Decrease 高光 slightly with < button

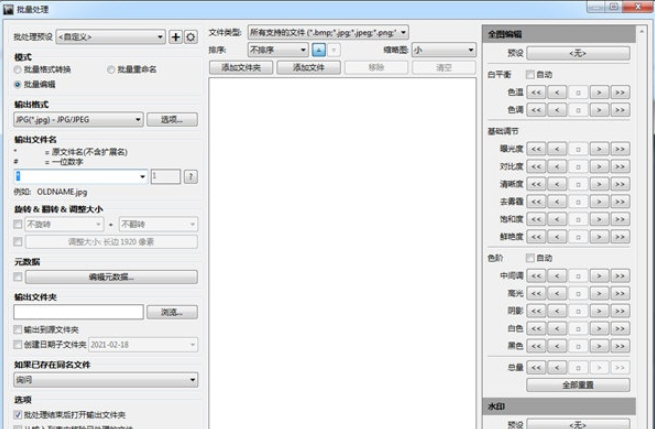tap(557, 293)
